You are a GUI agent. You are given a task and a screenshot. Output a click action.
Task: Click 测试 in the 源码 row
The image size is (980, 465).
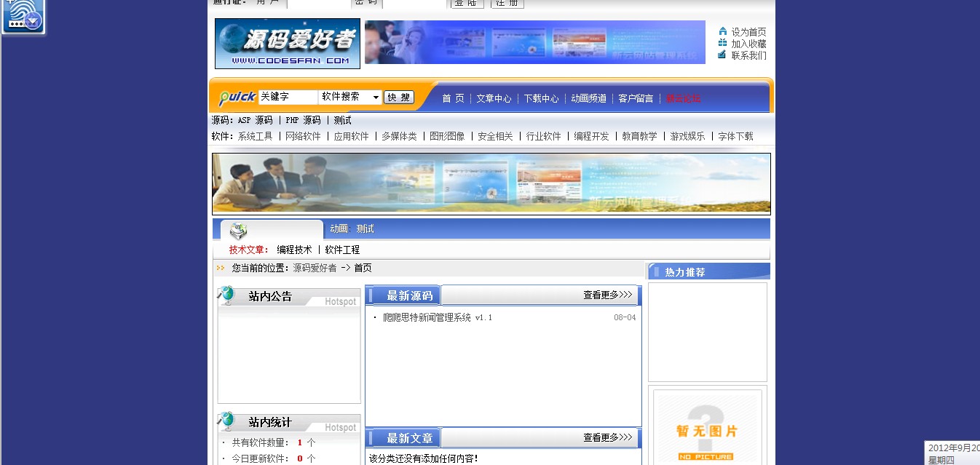point(342,120)
